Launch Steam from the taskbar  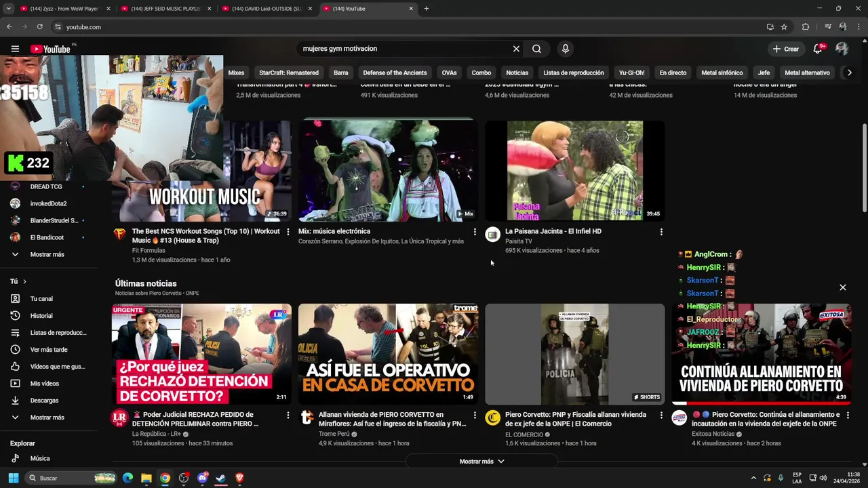(220, 478)
